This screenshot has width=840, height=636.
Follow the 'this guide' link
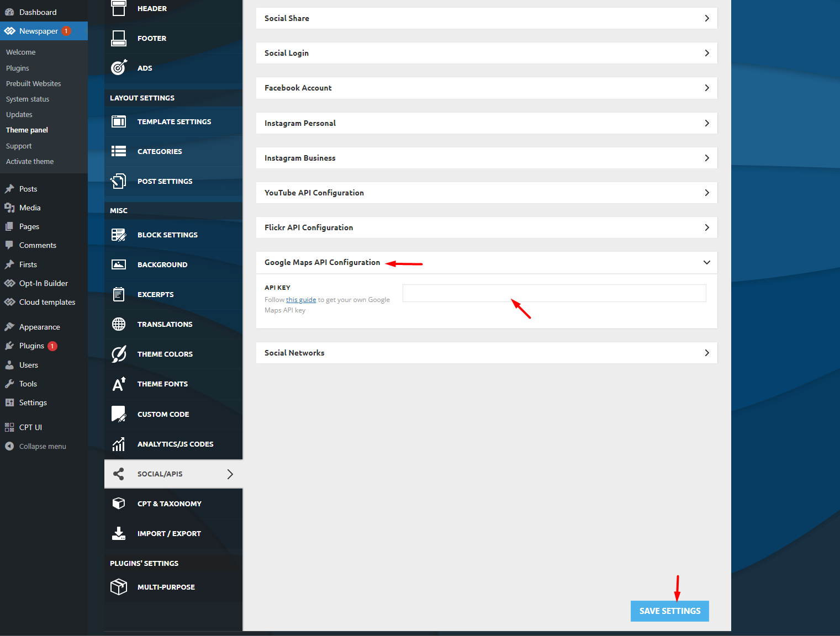tap(301, 300)
